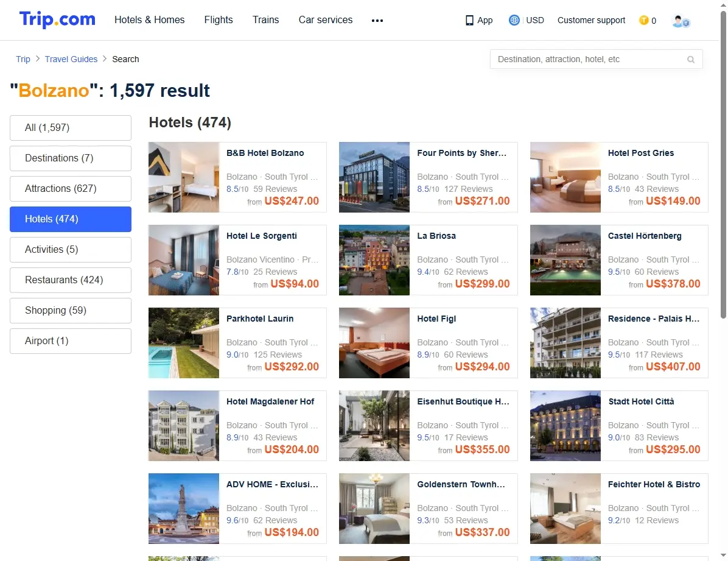Open Hotel Figl room photo

374,342
